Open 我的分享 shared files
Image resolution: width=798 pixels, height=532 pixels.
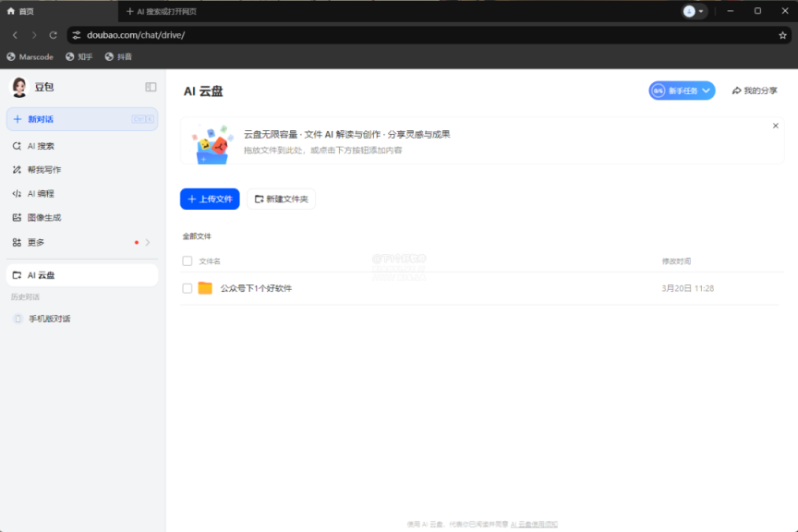pos(757,91)
